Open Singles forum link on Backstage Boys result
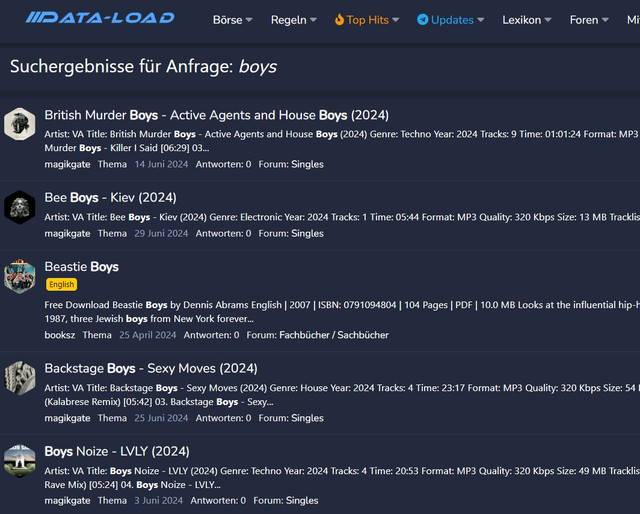Image resolution: width=640 pixels, height=514 pixels. coord(307,418)
